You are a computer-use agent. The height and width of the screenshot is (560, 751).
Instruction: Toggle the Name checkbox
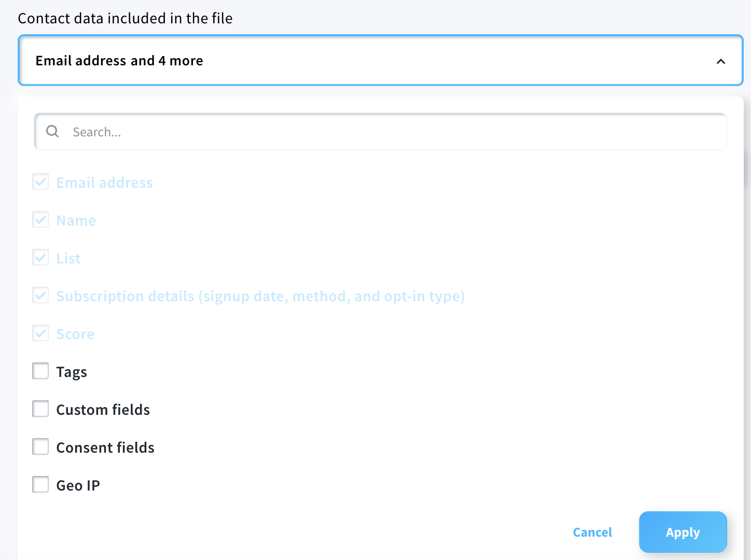tap(40, 220)
